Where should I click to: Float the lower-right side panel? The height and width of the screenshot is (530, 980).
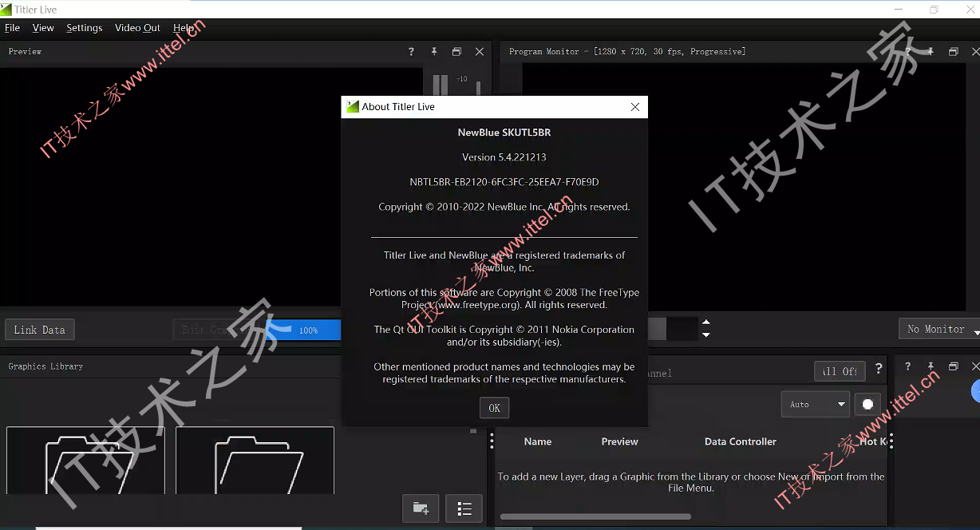953,366
